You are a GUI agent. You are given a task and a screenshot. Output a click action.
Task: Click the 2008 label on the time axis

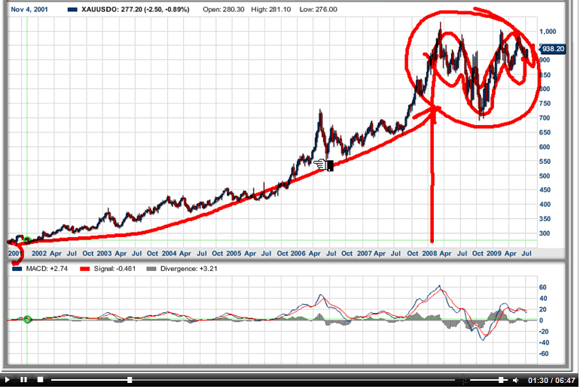pyautogui.click(x=429, y=254)
